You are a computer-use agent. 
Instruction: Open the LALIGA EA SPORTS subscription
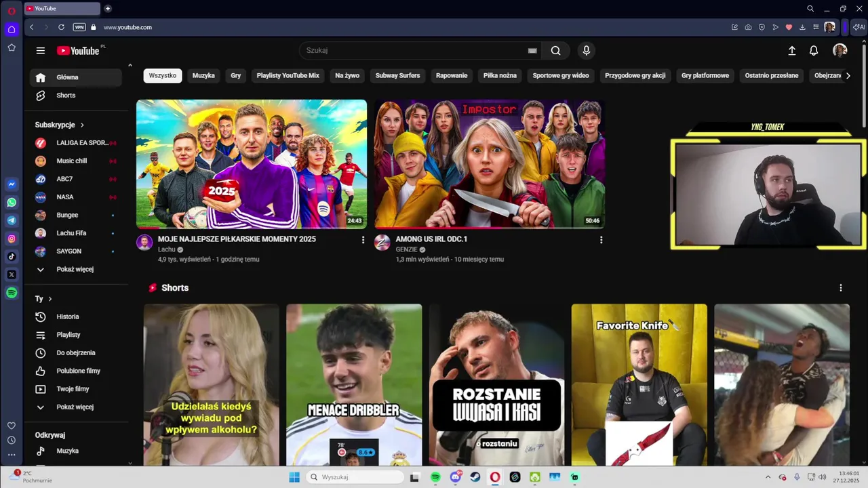(x=76, y=143)
